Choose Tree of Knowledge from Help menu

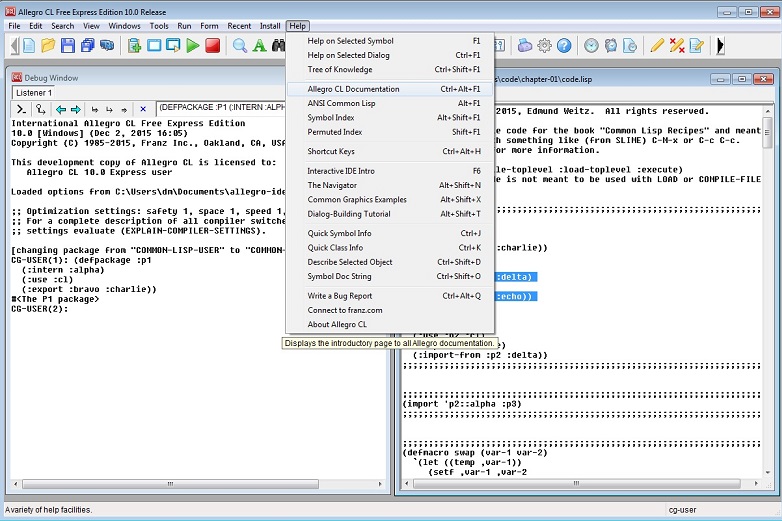[340, 70]
